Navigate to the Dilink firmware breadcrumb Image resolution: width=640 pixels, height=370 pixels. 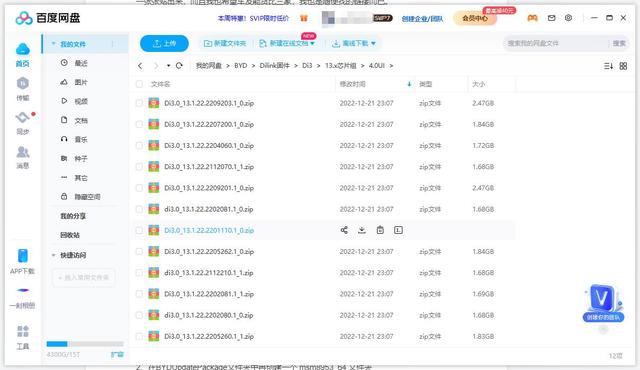(274, 66)
